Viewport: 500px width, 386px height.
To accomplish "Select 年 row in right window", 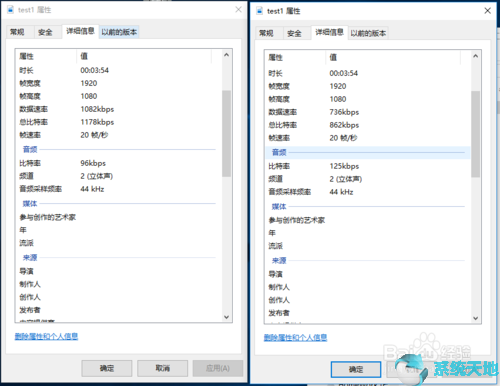I will click(368, 233).
